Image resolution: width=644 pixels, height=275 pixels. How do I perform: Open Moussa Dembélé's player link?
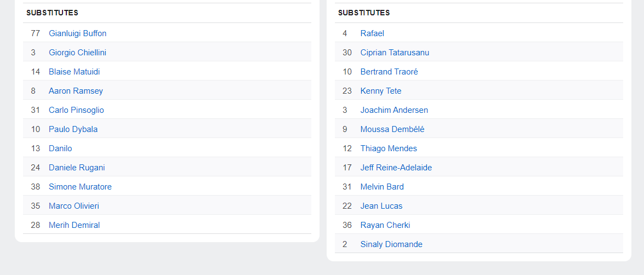[x=392, y=129]
